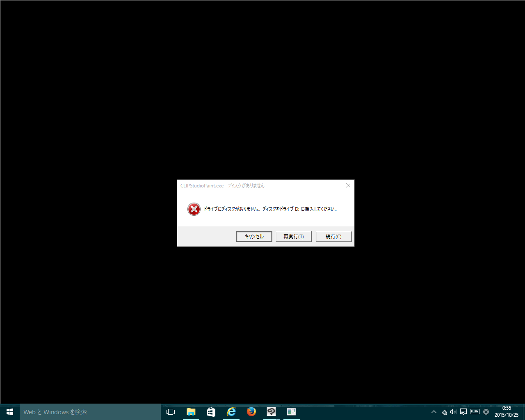Open the Action Center notifications
The width and height of the screenshot is (525, 420).
pyautogui.click(x=463, y=412)
